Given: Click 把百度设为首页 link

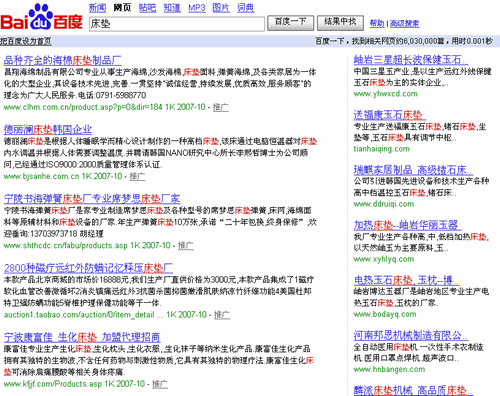Looking at the screenshot, I should pyautogui.click(x=26, y=41).
